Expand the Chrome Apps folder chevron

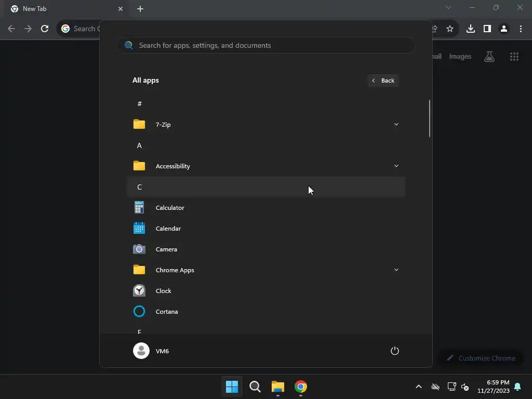coord(396,270)
